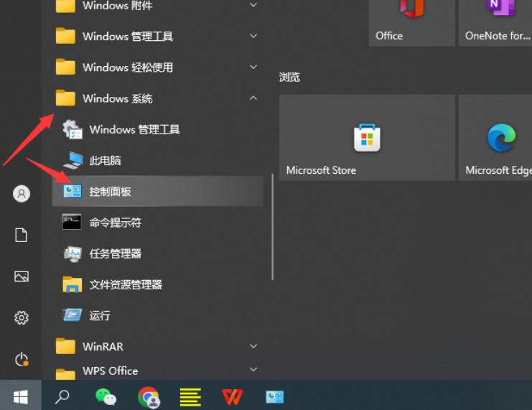Open Documents from Start sidebar

(x=21, y=236)
